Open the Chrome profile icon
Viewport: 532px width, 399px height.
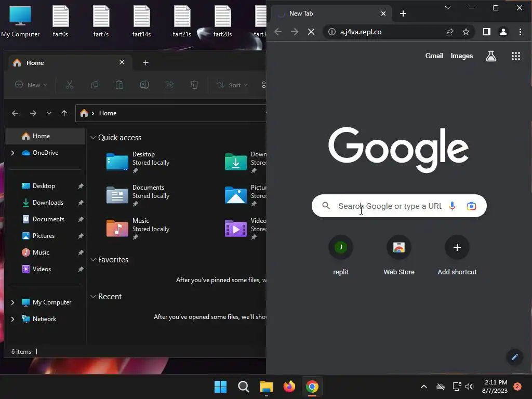503,32
